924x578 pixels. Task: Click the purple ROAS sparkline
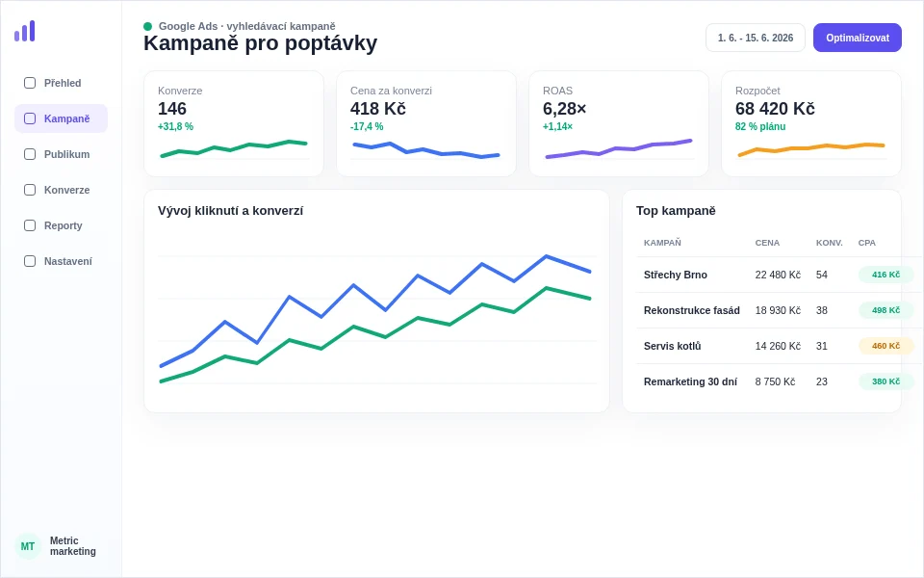pyautogui.click(x=619, y=148)
